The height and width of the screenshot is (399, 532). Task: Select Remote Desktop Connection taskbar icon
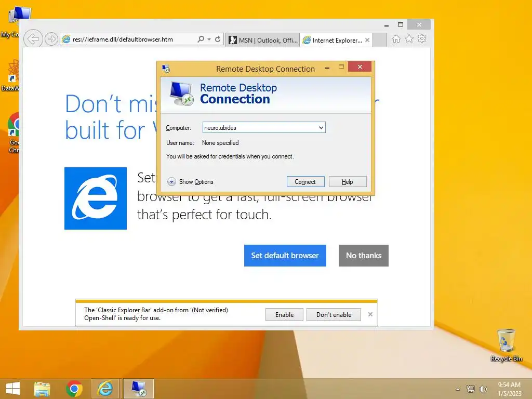[139, 389]
